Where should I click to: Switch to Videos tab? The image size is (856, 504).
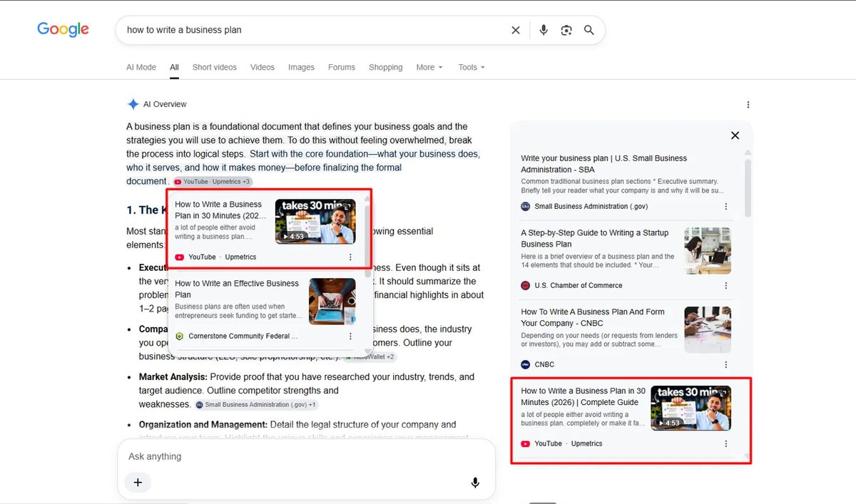pos(263,67)
